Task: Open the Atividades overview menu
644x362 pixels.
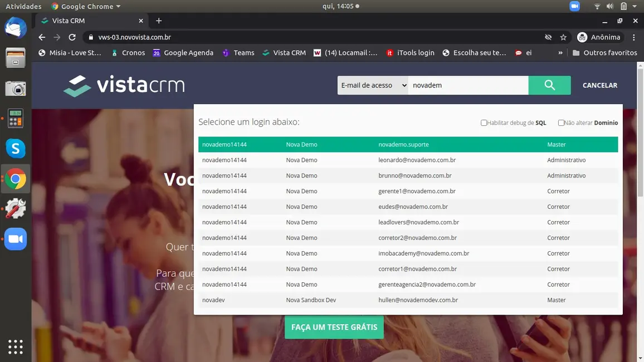Action: coord(23,7)
